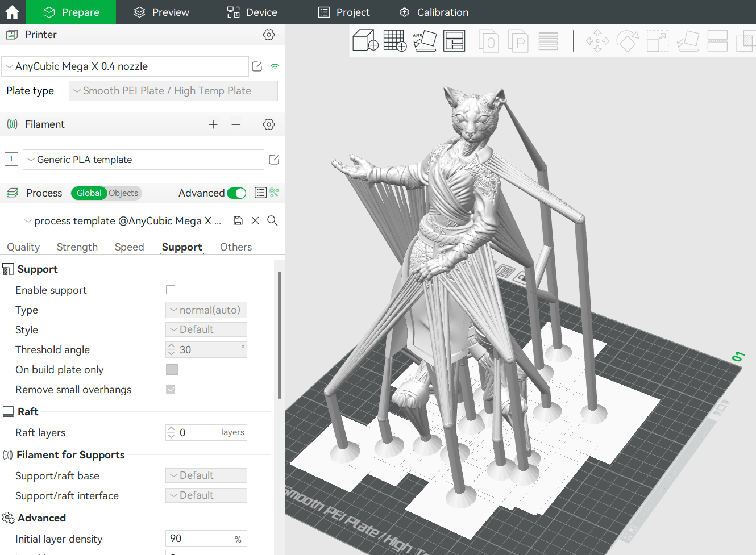Open the support Type dropdown

pyautogui.click(x=206, y=310)
